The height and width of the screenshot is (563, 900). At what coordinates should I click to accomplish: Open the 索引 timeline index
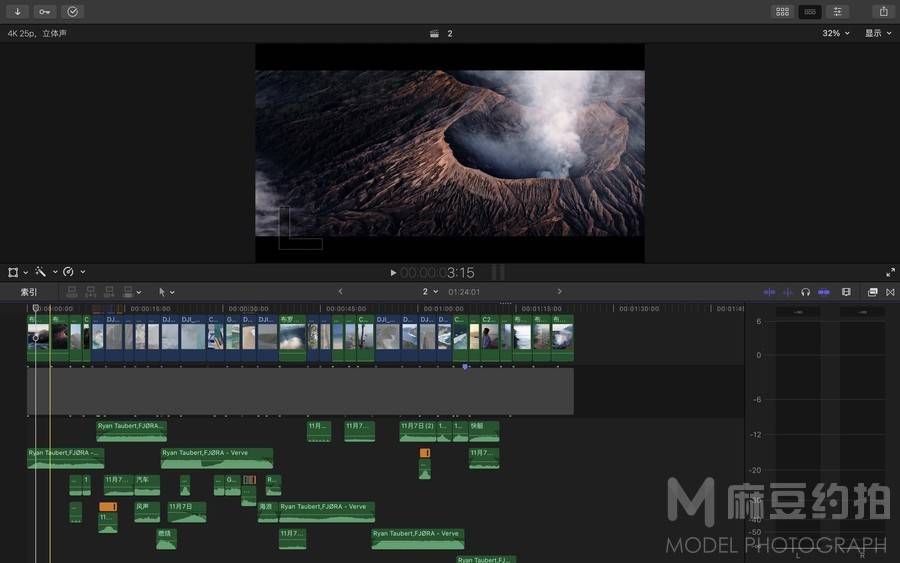pyautogui.click(x=29, y=292)
